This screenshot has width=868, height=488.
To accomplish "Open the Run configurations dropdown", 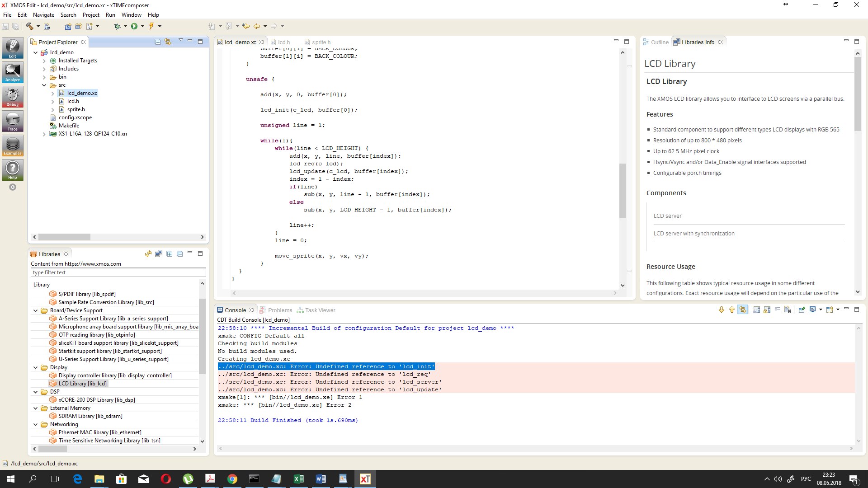I will coord(142,26).
